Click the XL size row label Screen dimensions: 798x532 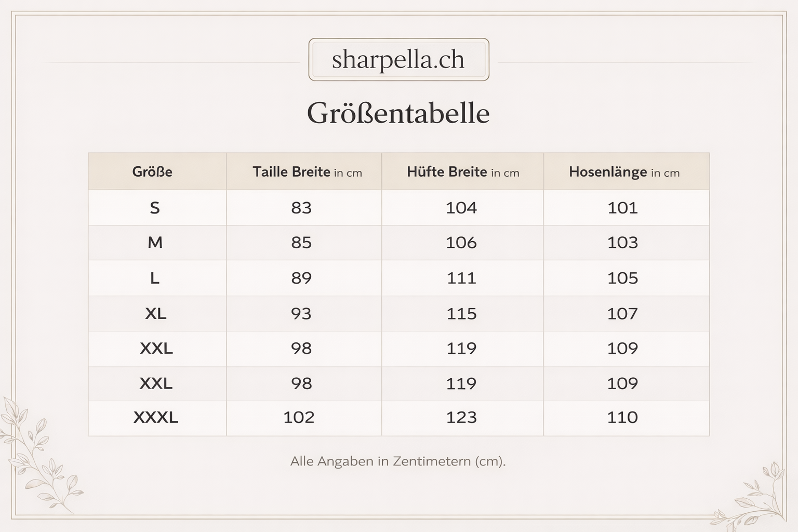[x=155, y=314]
